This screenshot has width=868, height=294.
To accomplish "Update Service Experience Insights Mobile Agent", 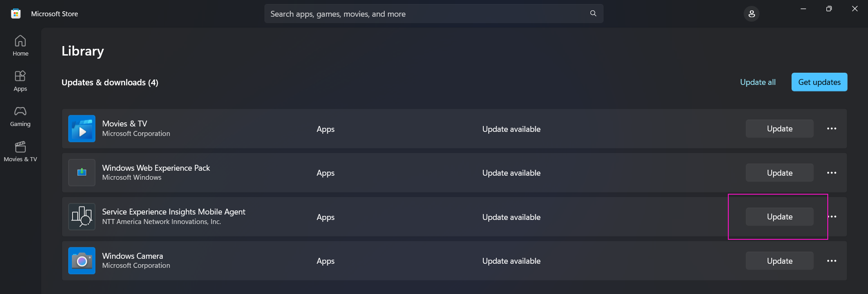I will pos(779,217).
